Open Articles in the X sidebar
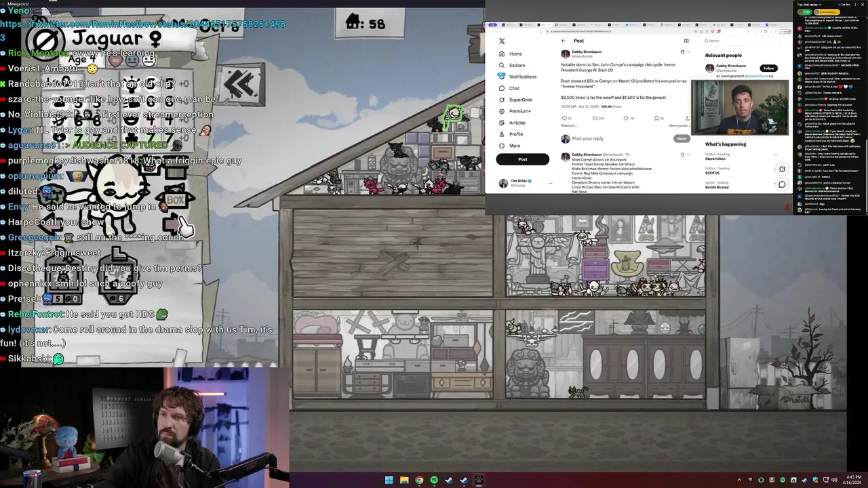Screen dimensions: 868x488 point(512,123)
